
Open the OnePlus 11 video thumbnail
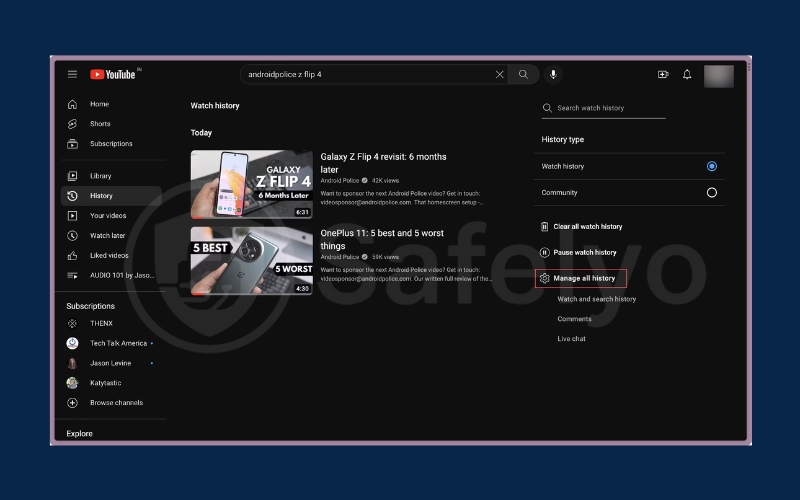(x=252, y=261)
